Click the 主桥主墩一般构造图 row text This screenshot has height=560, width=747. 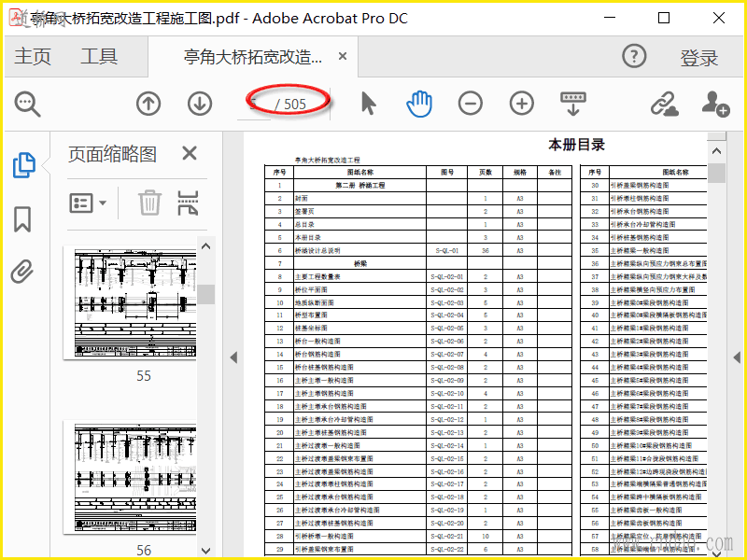click(x=324, y=381)
